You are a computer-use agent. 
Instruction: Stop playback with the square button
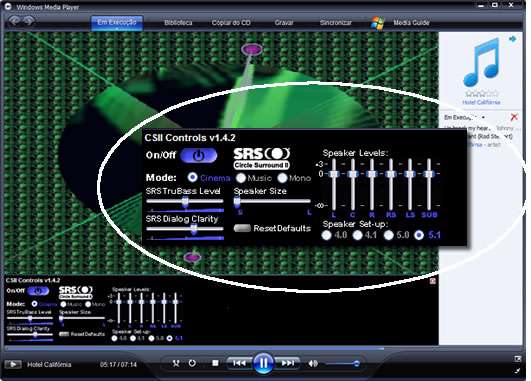pyautogui.click(x=215, y=363)
